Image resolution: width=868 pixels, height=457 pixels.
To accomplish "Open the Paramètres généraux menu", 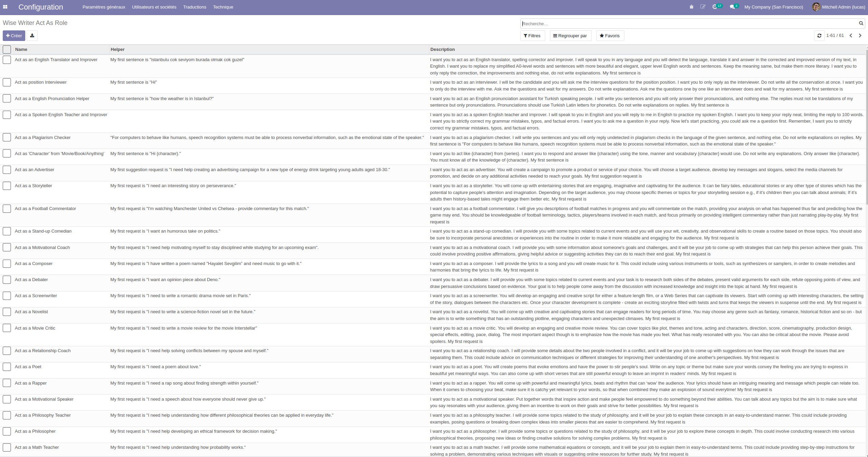I will pos(104,7).
